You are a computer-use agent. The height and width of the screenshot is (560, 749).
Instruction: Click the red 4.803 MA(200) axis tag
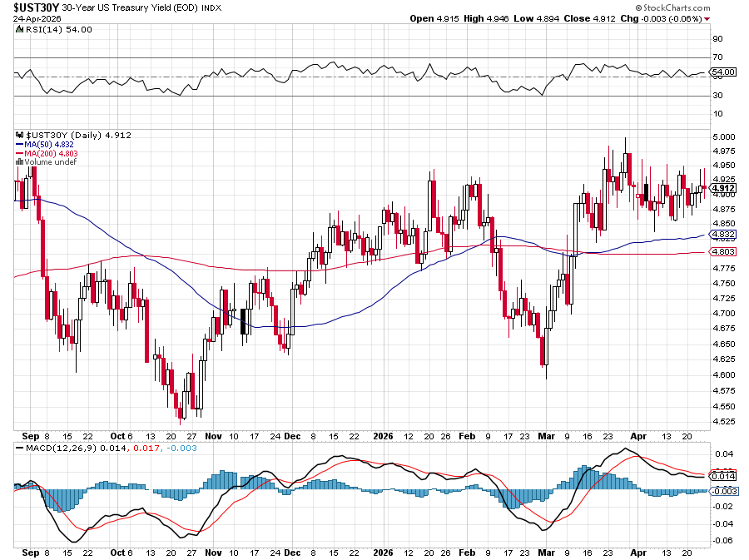[722, 251]
